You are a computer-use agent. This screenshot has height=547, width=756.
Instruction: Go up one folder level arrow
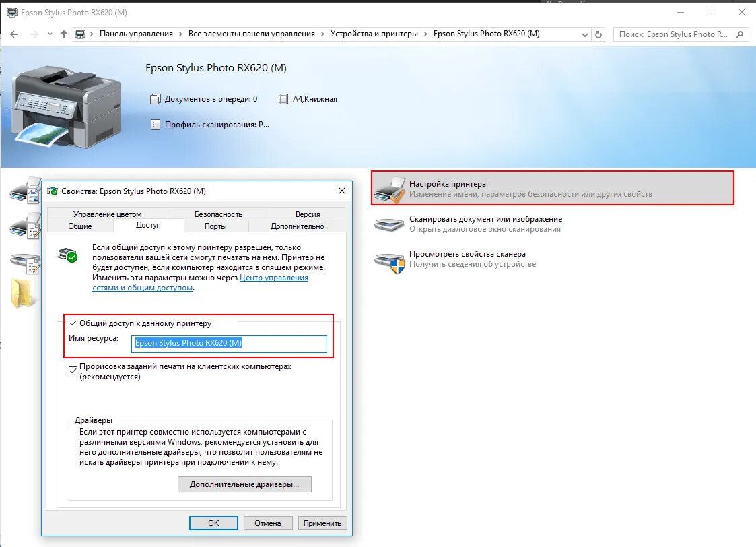coord(64,34)
